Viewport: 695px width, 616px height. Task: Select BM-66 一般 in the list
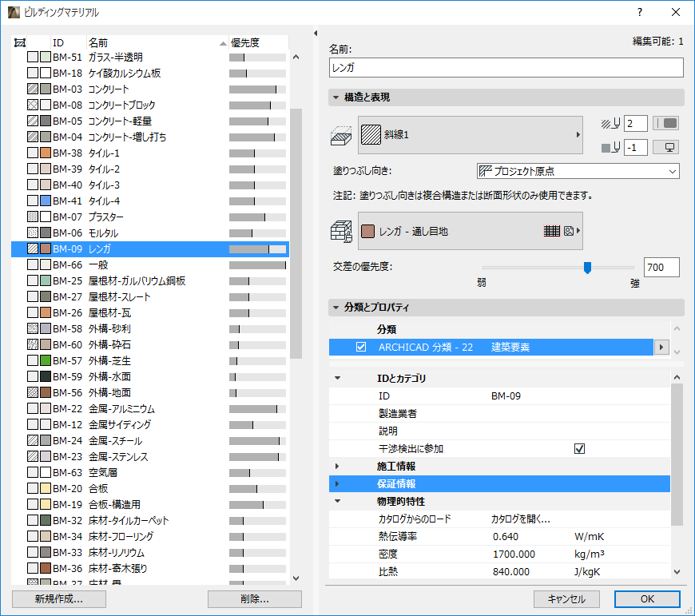[150, 264]
